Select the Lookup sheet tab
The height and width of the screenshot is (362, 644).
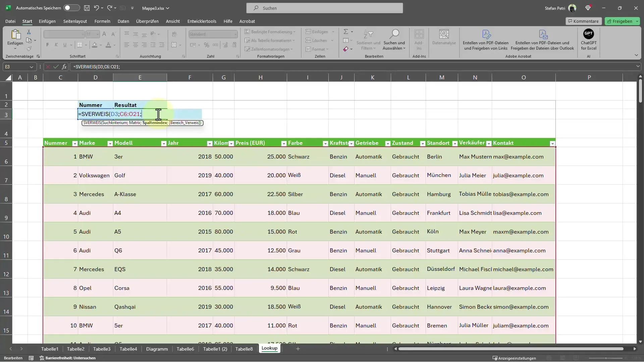coord(269,348)
